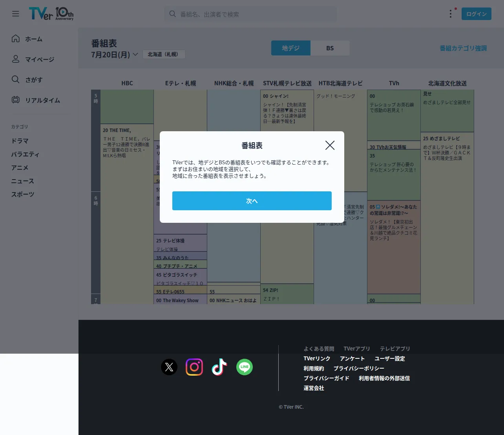Open the THE TIME, program on HBC
The width and height of the screenshot is (504, 435).
tap(127, 214)
